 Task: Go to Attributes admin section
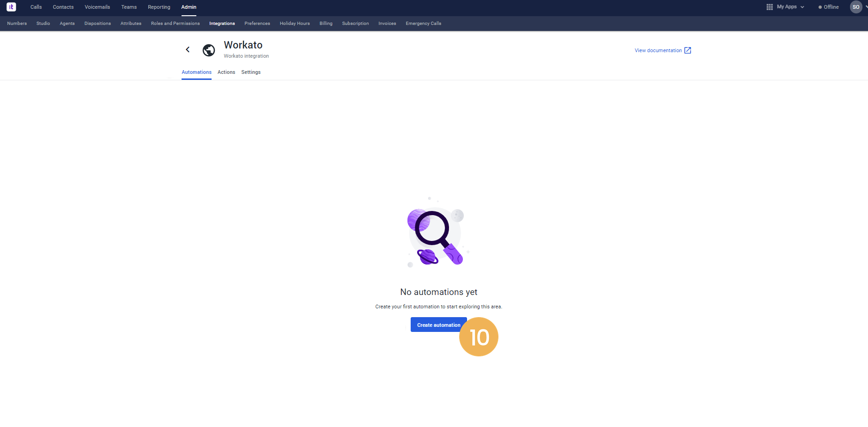[131, 24]
